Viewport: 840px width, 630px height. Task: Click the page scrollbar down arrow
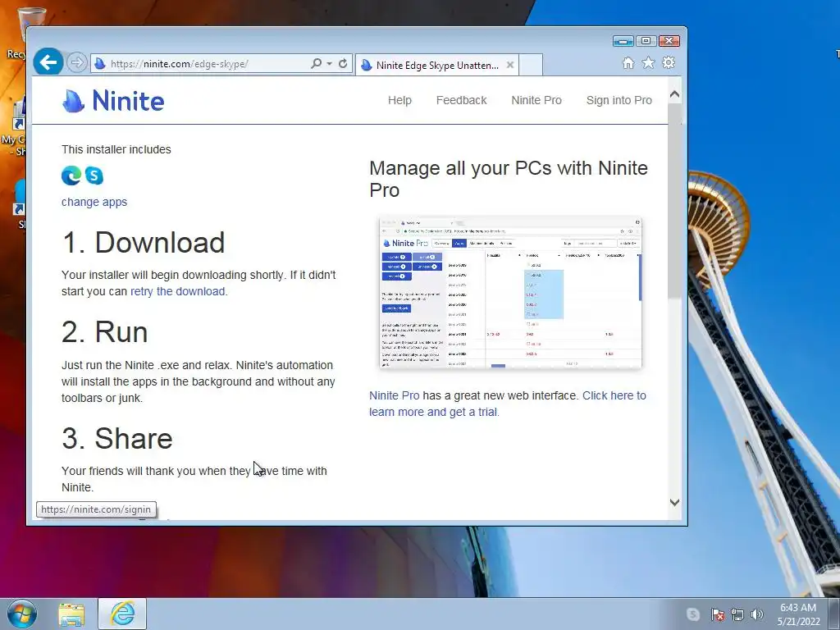point(674,503)
